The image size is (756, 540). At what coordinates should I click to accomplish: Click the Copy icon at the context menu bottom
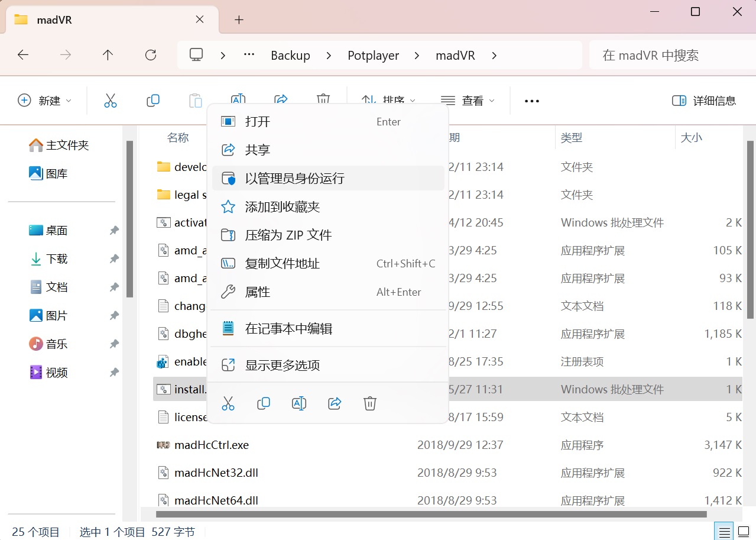[x=264, y=403]
